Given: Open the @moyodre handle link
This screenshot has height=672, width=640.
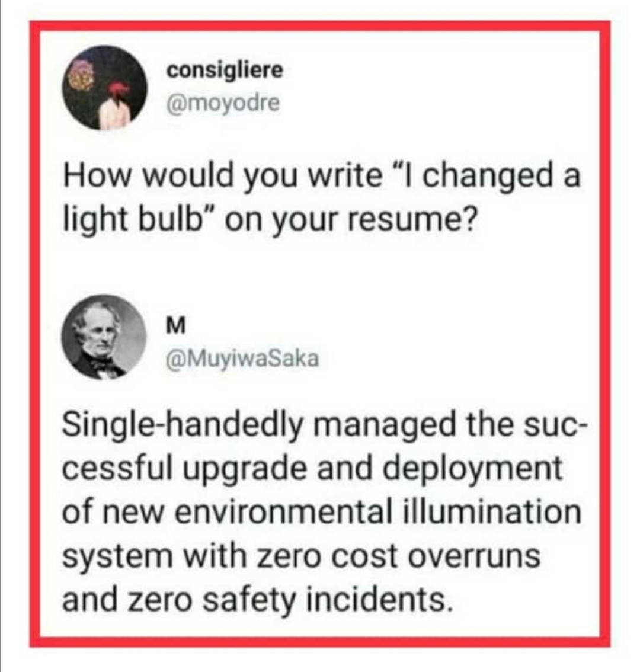Looking at the screenshot, I should pyautogui.click(x=223, y=103).
